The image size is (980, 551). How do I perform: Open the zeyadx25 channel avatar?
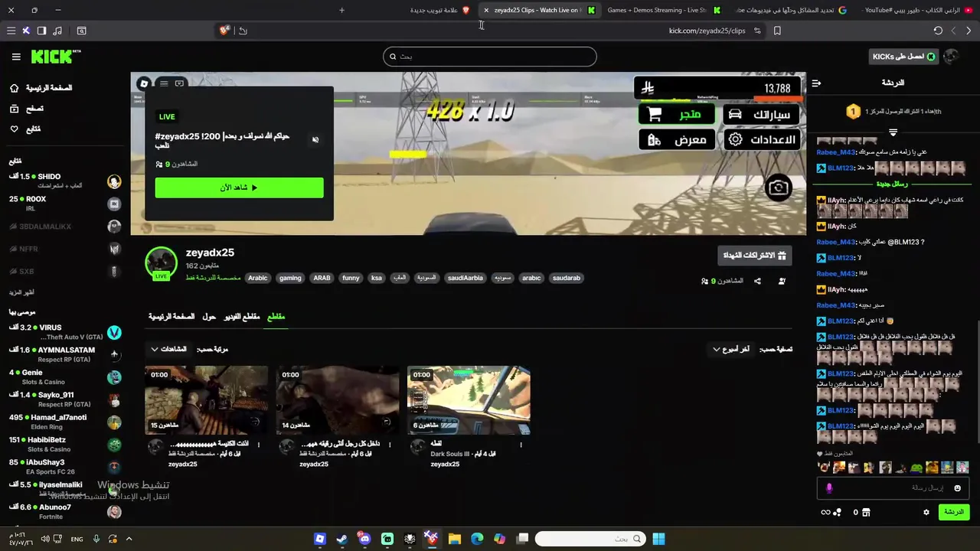(x=161, y=262)
